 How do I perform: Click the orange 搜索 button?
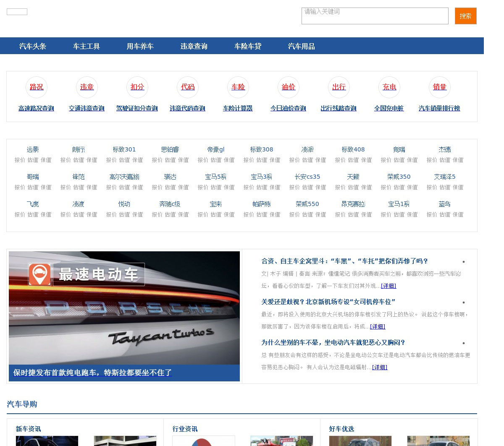coord(465,16)
